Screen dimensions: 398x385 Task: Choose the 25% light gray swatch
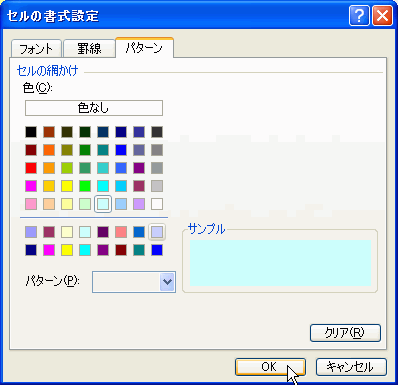click(x=157, y=186)
